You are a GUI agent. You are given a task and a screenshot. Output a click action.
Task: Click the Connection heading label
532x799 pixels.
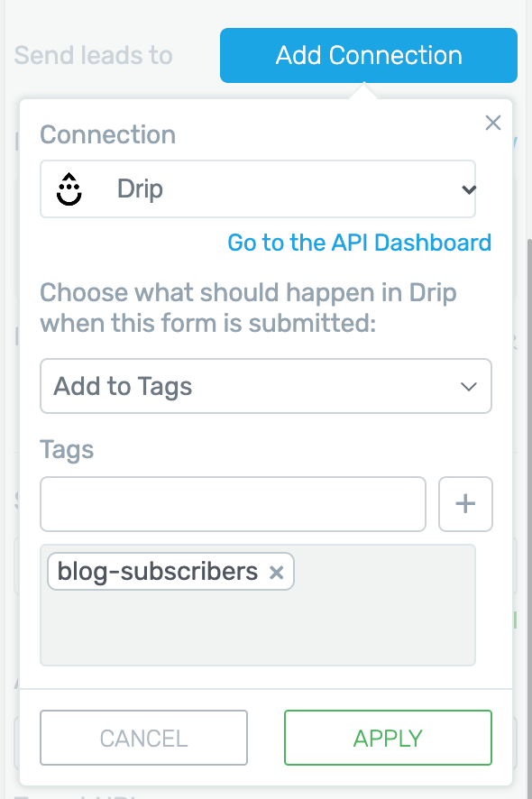[x=107, y=134]
